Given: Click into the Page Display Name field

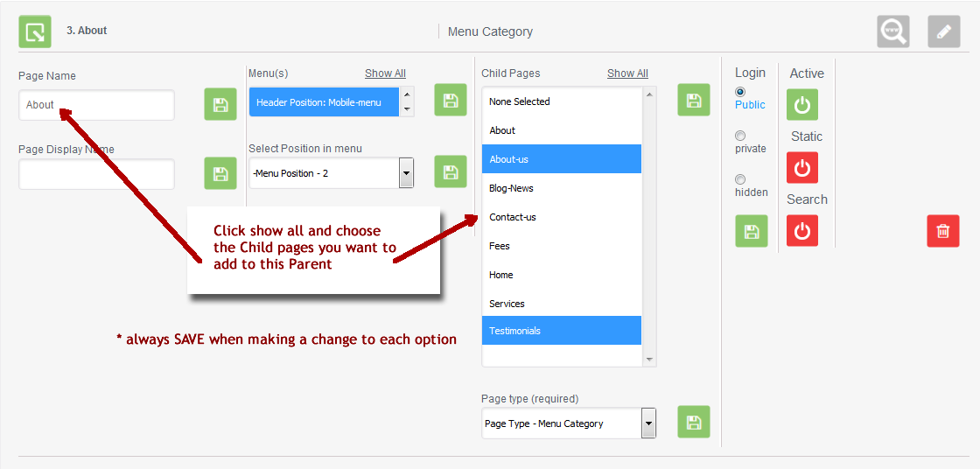Looking at the screenshot, I should point(96,174).
